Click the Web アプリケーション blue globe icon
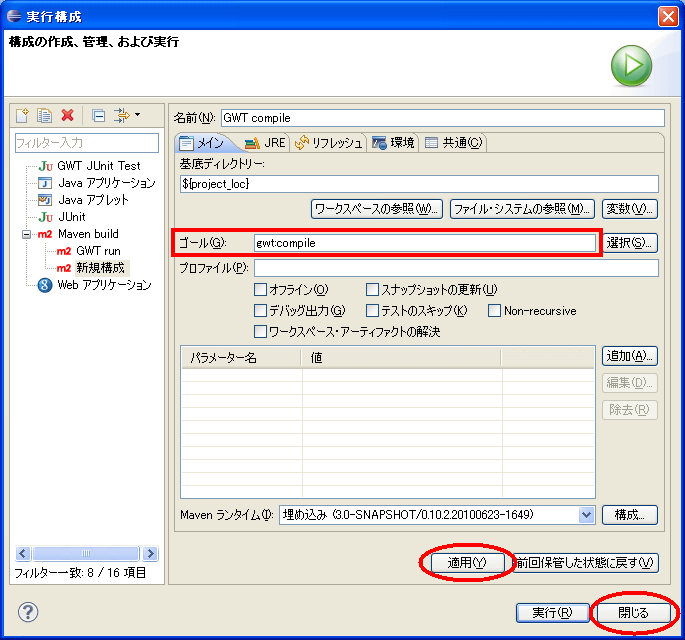 point(45,285)
